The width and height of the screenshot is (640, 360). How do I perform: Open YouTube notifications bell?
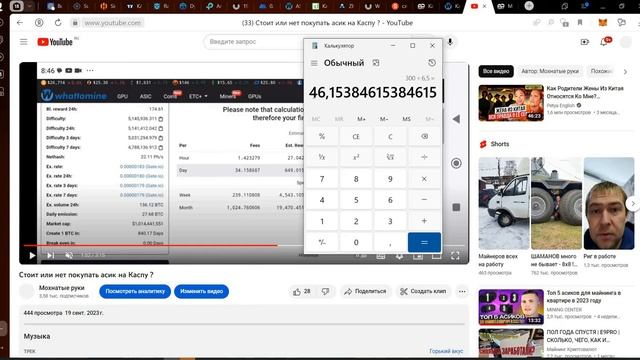pos(604,42)
